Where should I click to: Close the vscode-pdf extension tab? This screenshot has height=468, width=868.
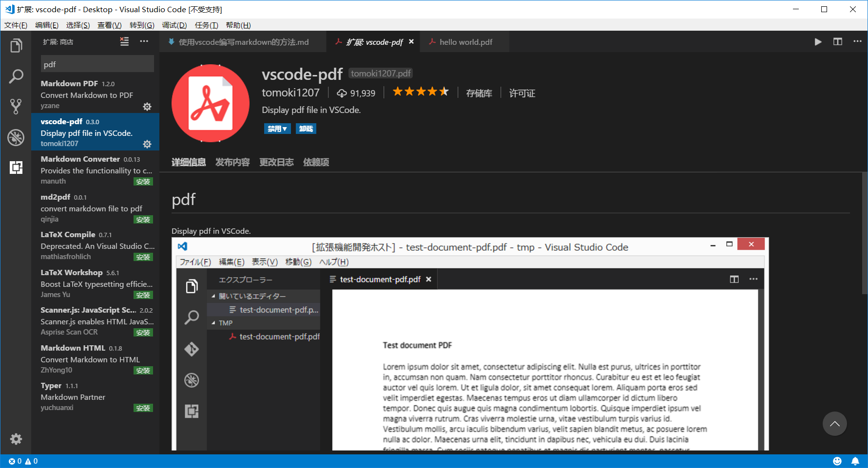(411, 42)
